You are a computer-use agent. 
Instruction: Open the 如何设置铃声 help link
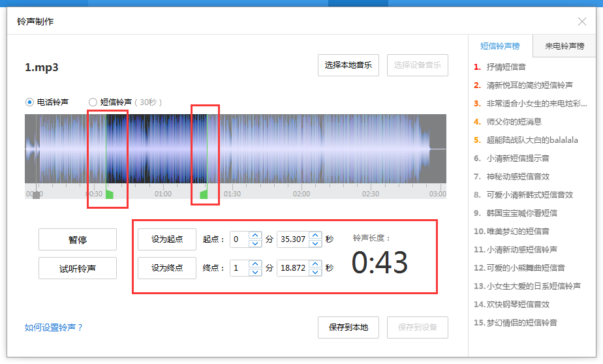[54, 328]
